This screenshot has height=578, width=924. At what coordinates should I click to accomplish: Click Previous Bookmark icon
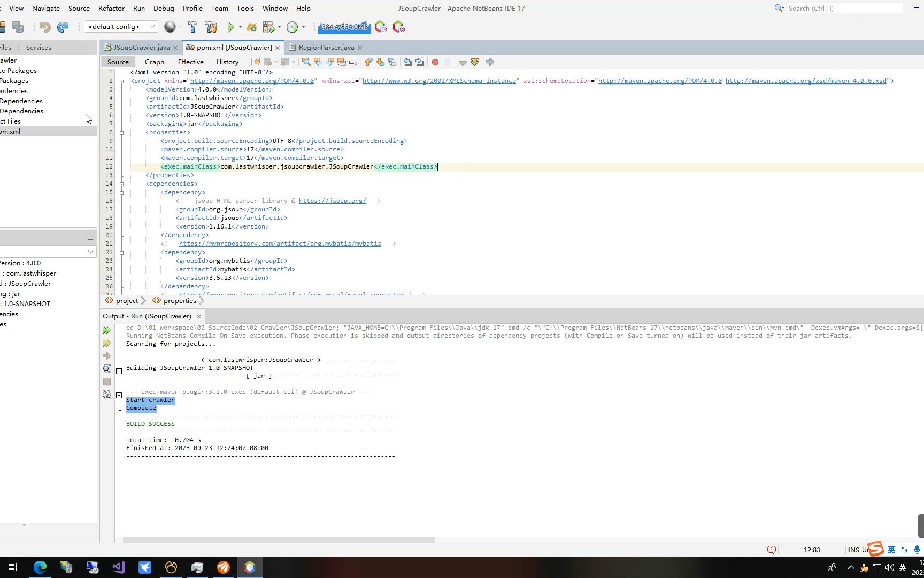tap(368, 62)
